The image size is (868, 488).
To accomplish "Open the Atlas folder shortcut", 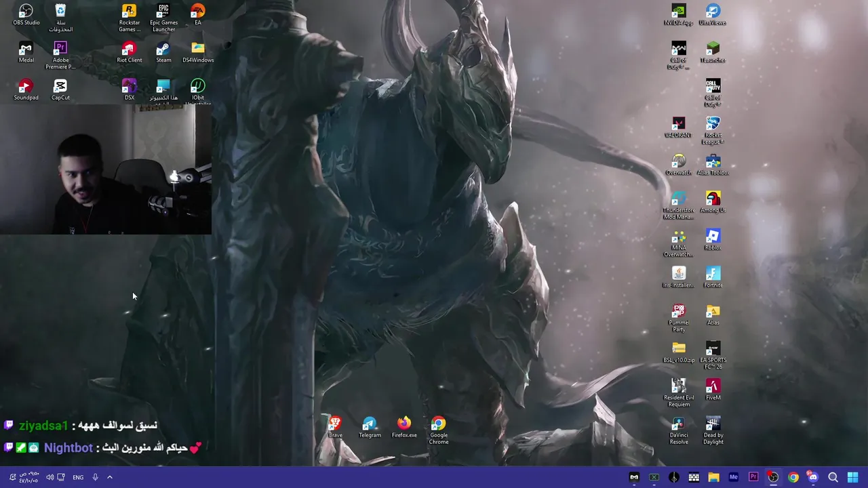I will pos(713,314).
